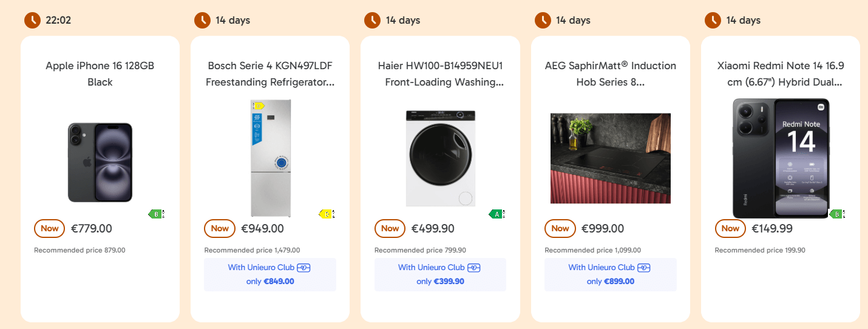Click the Now badge beside €779.00
This screenshot has width=868, height=329.
tap(50, 229)
